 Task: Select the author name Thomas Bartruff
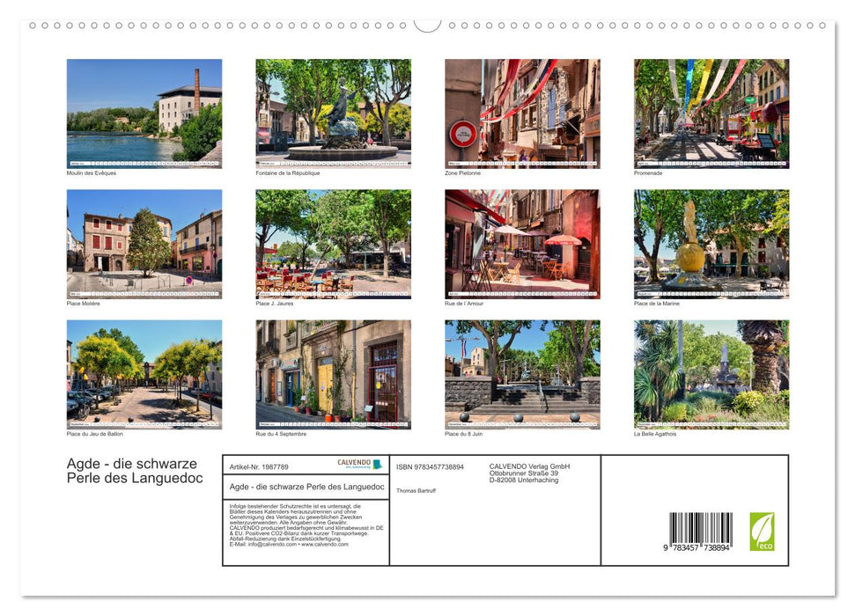coord(416,491)
